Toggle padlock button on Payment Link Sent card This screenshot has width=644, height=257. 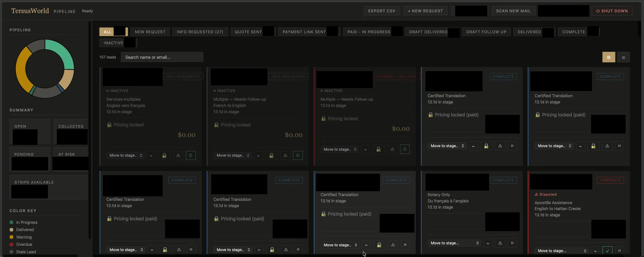(378, 149)
